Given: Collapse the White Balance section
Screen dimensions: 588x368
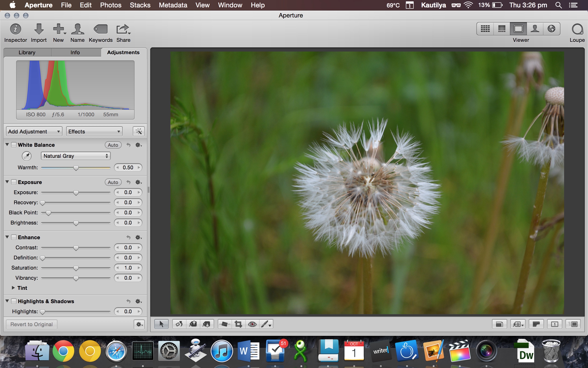Looking at the screenshot, I should (x=7, y=145).
